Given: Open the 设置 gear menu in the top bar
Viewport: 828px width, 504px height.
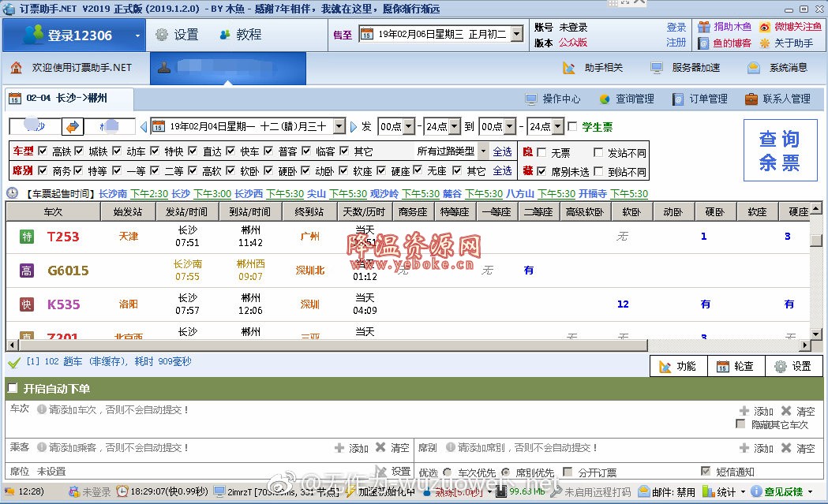Looking at the screenshot, I should (177, 35).
